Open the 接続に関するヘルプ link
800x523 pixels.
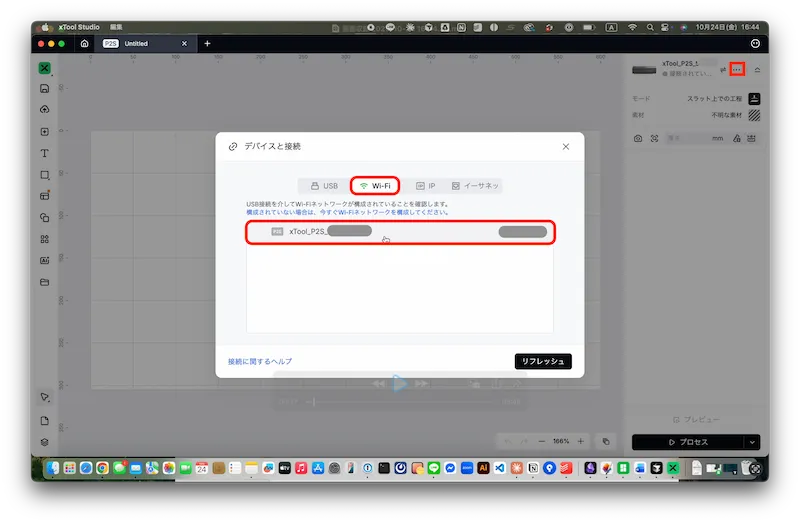[260, 361]
